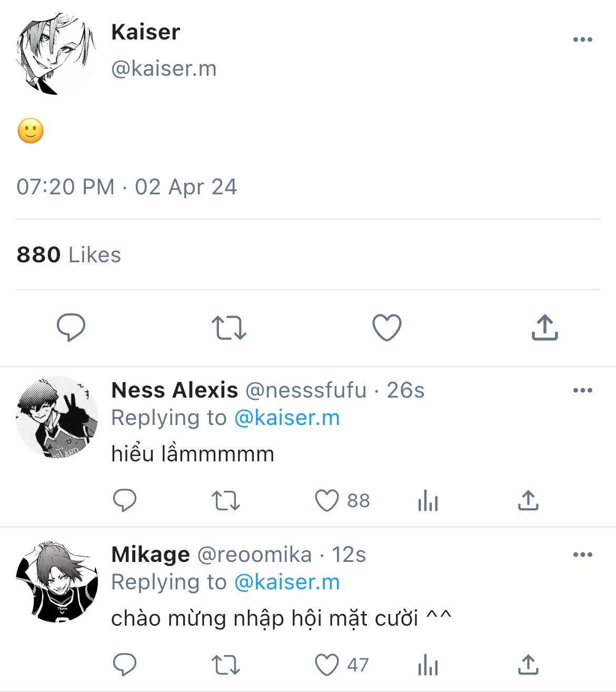This screenshot has height=692, width=616.
Task: Share Mikage's reply
Action: (528, 665)
